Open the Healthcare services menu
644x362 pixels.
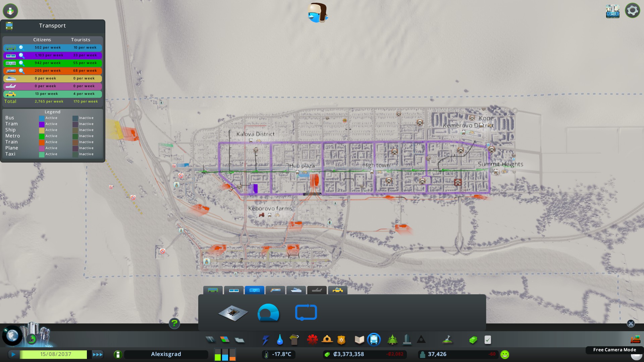pos(312,340)
